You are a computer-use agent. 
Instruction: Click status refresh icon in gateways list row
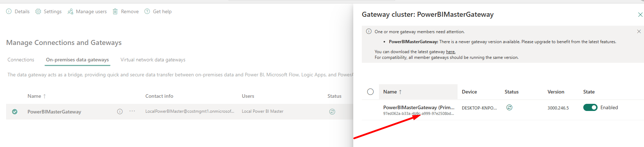(332, 112)
